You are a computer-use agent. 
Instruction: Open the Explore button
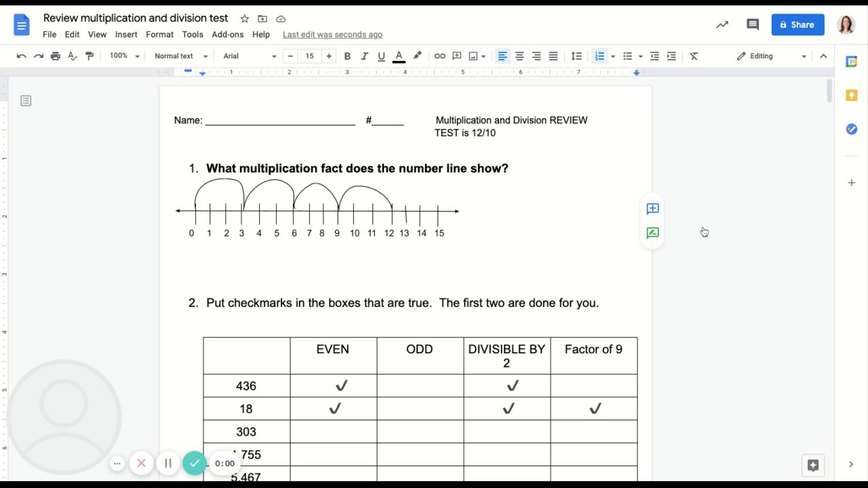point(813,466)
